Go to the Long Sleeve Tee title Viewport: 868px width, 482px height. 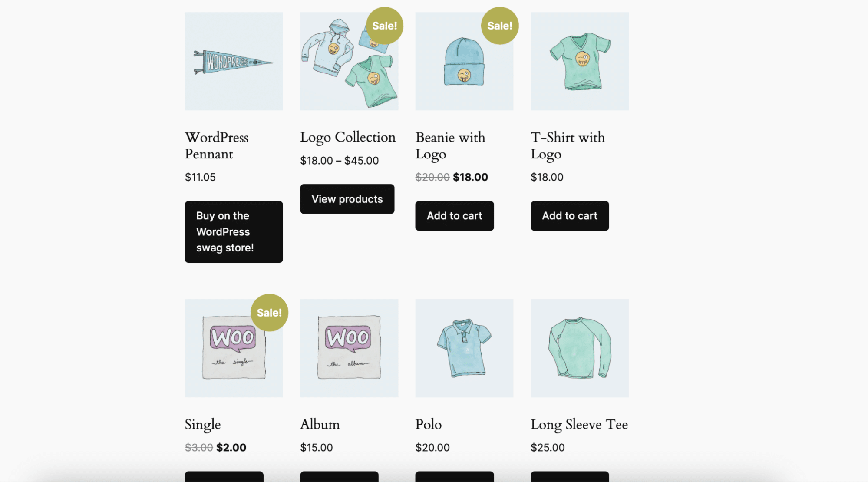[x=579, y=424]
